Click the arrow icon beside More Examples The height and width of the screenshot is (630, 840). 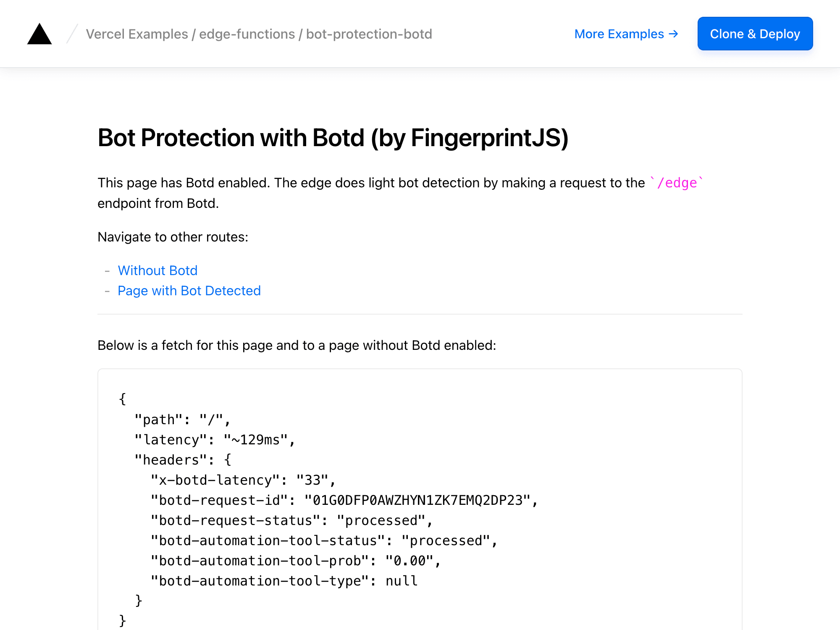pos(673,34)
